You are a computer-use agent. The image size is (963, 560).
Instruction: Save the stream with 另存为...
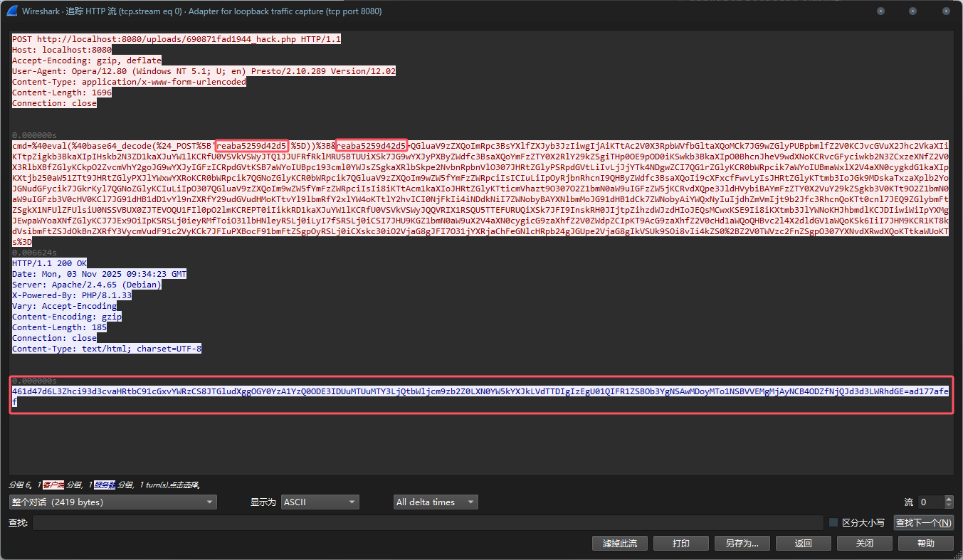coord(742,544)
